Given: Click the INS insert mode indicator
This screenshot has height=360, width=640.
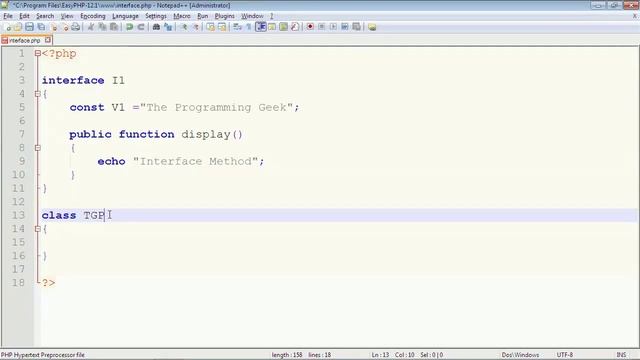Looking at the screenshot, I should click(621, 355).
